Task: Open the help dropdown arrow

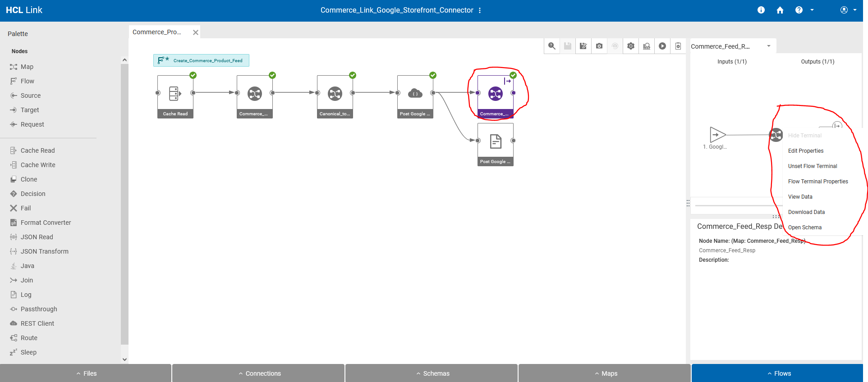Action: [812, 10]
